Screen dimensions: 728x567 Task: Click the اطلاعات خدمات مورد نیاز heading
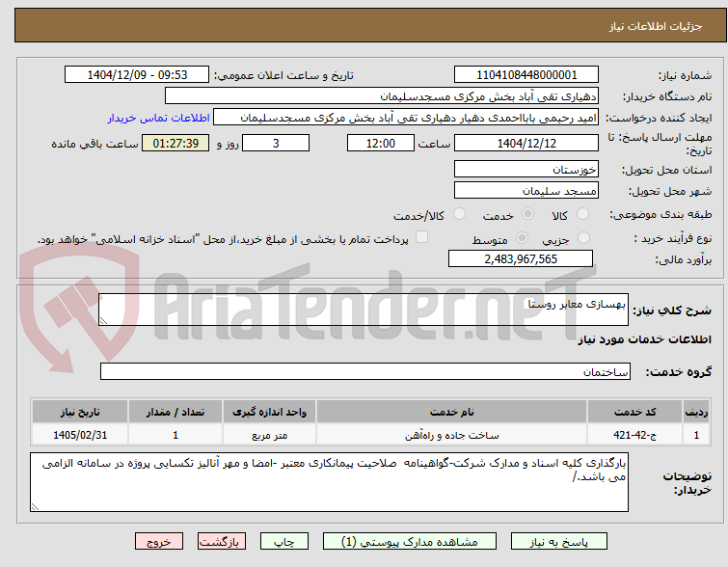(x=644, y=340)
